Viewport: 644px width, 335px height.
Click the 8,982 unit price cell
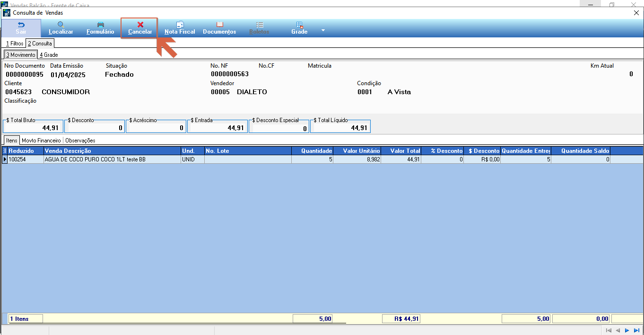pyautogui.click(x=357, y=159)
